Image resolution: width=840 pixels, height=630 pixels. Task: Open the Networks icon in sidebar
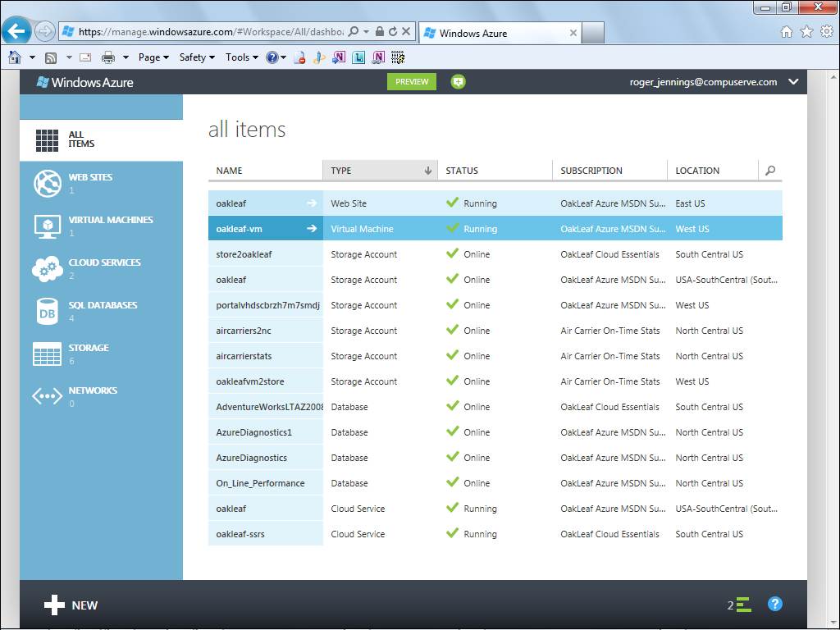47,396
